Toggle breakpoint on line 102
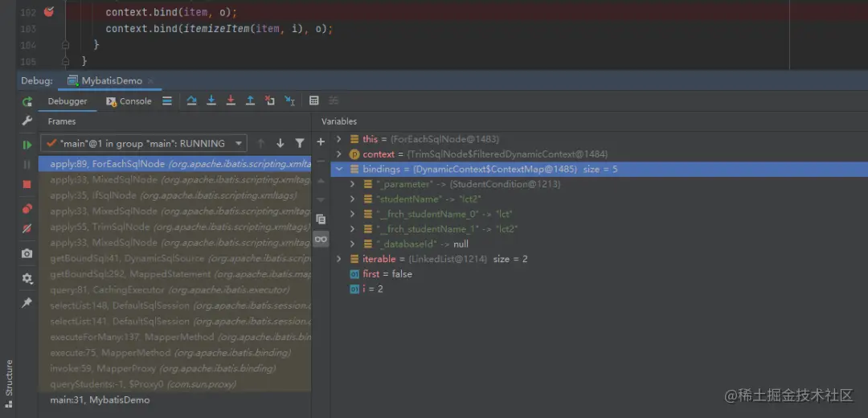 (x=49, y=11)
